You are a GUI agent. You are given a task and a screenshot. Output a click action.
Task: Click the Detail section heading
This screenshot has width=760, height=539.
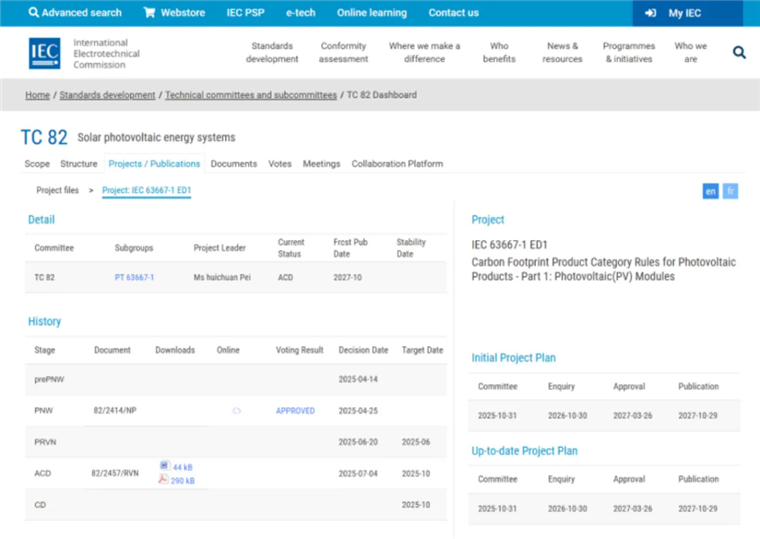(x=41, y=220)
